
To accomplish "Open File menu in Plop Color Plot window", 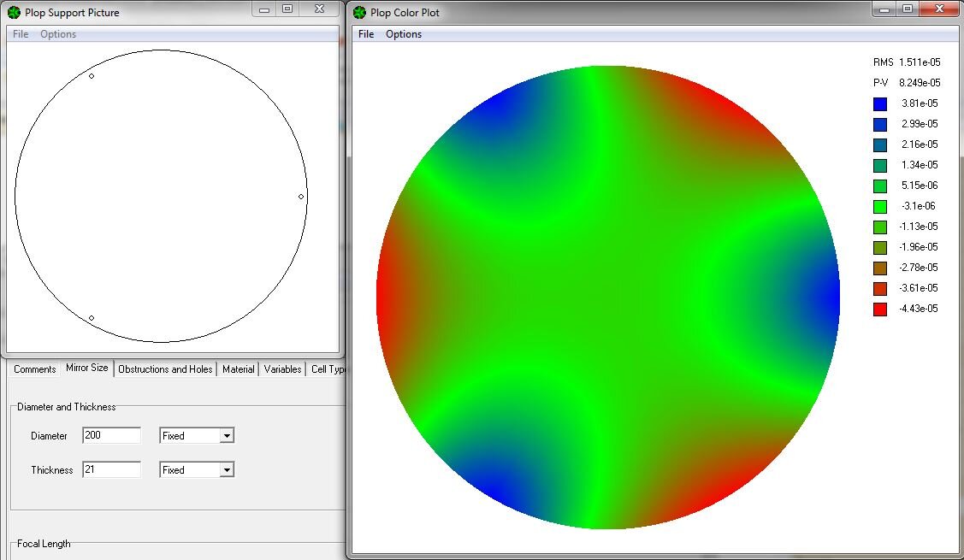I will [x=366, y=34].
